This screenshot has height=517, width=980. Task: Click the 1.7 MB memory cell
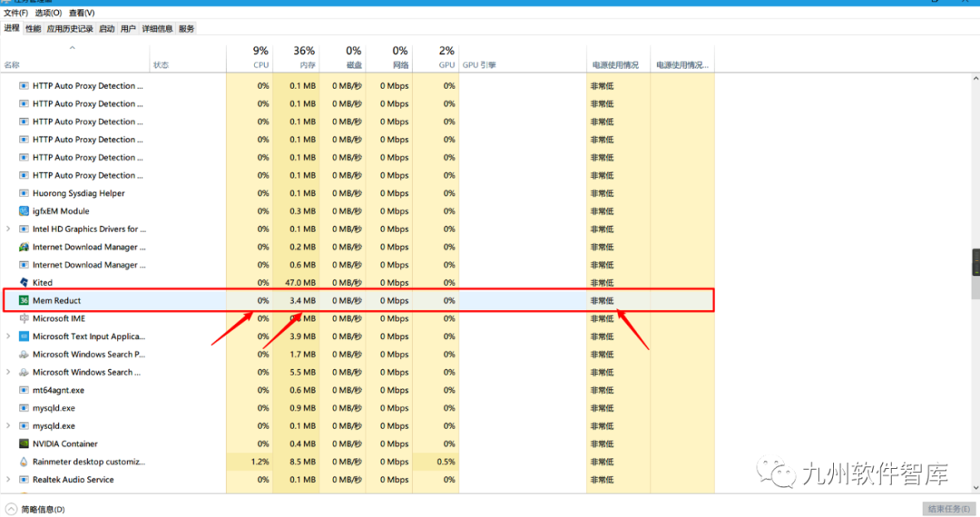tap(296, 354)
